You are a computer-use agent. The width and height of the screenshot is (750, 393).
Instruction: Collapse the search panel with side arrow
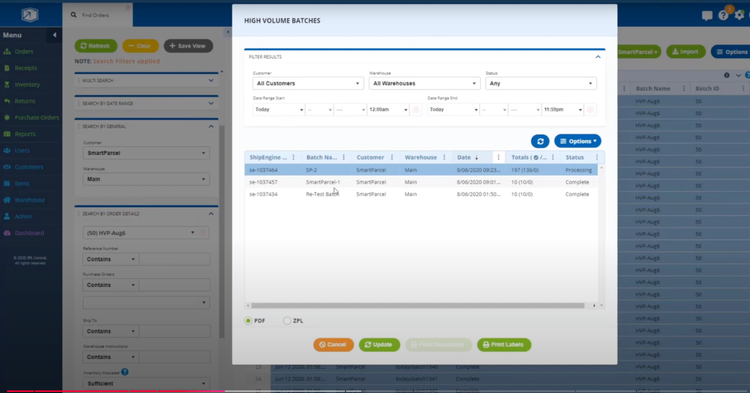click(228, 32)
